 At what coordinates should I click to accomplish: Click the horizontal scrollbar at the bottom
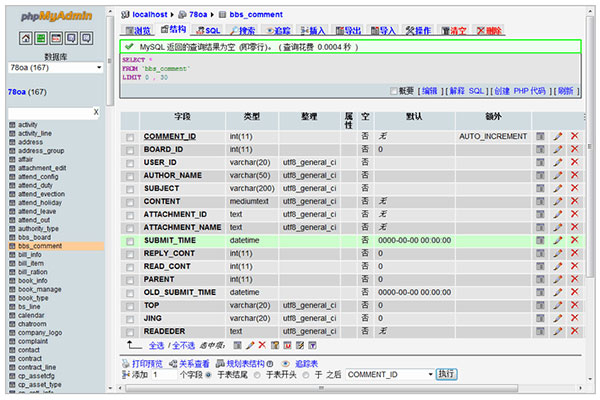(321, 388)
